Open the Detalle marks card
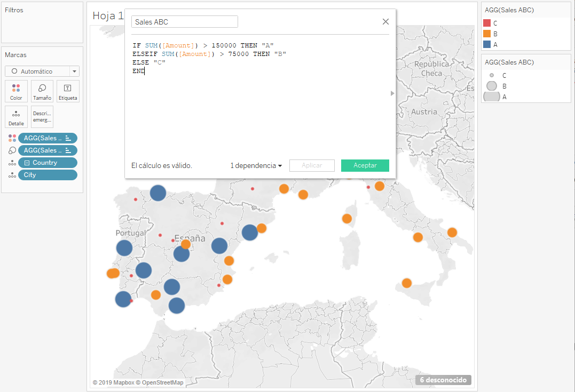The height and width of the screenshot is (392, 575). 16,116
